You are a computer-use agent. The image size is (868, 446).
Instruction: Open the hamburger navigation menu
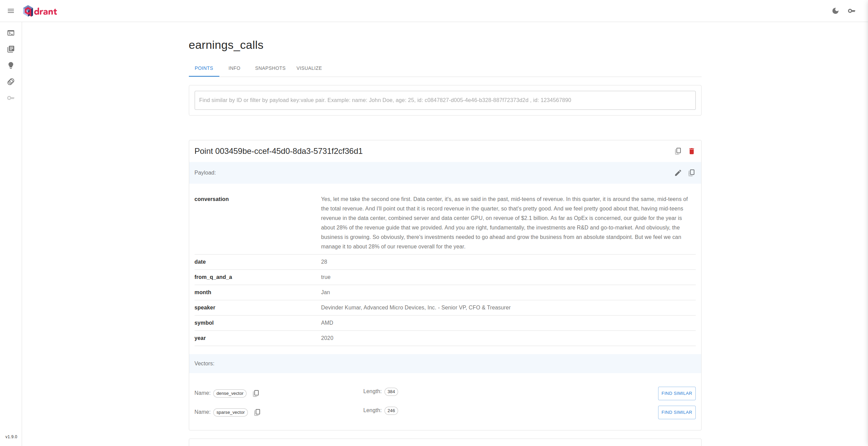point(11,11)
